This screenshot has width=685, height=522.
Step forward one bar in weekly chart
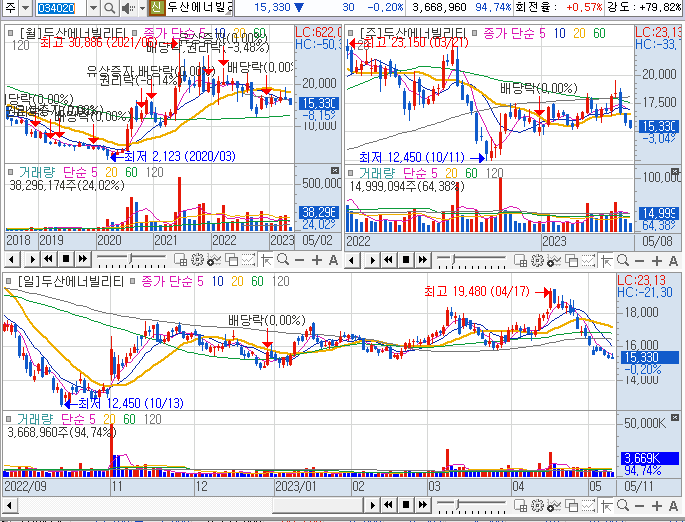point(372,260)
